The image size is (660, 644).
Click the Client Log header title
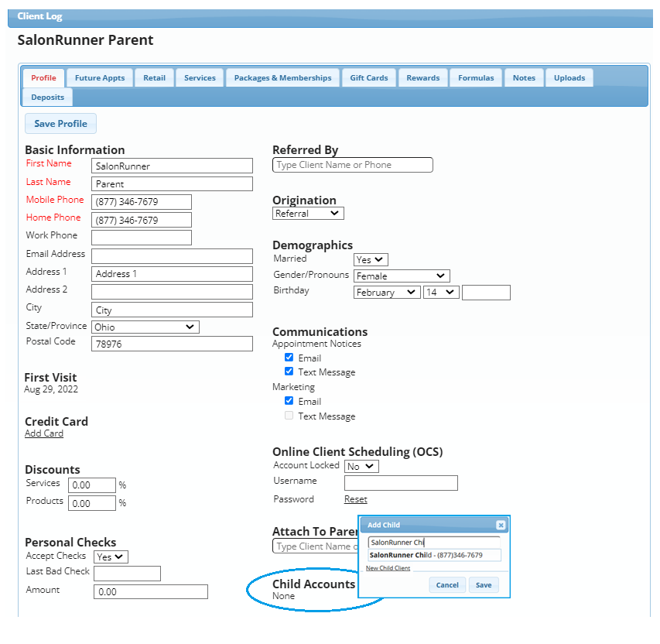39,16
